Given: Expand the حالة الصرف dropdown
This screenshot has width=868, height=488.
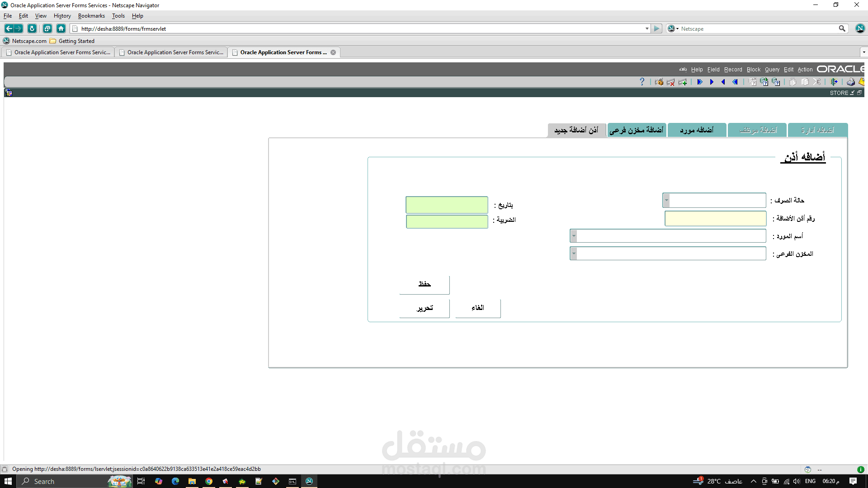Looking at the screenshot, I should [x=666, y=200].
